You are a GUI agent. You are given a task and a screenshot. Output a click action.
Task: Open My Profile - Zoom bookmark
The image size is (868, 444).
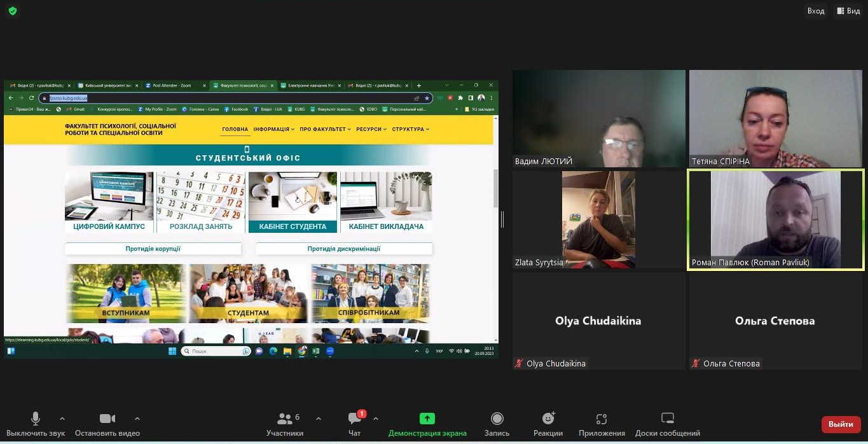click(x=157, y=109)
